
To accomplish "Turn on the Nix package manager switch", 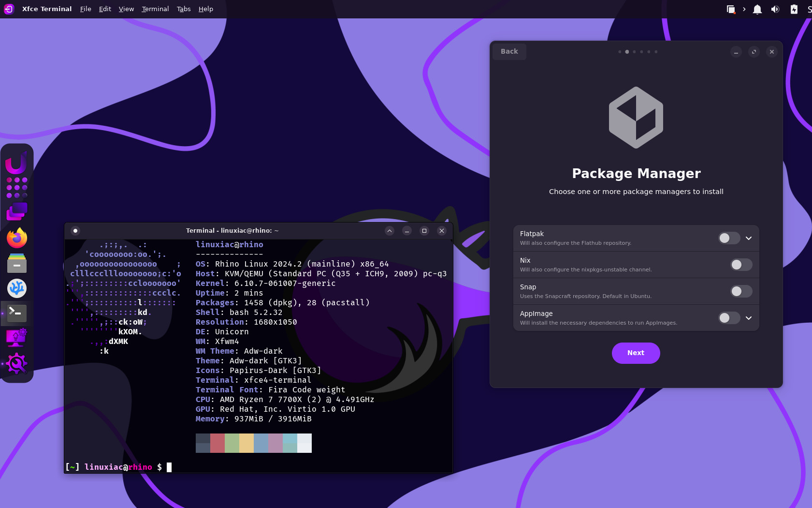I will (x=741, y=265).
